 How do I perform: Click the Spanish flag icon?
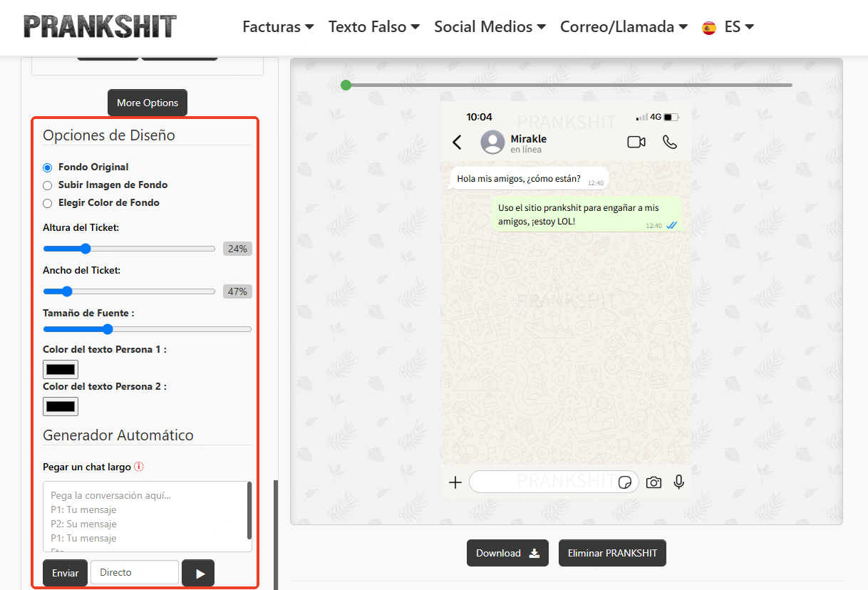tap(709, 28)
